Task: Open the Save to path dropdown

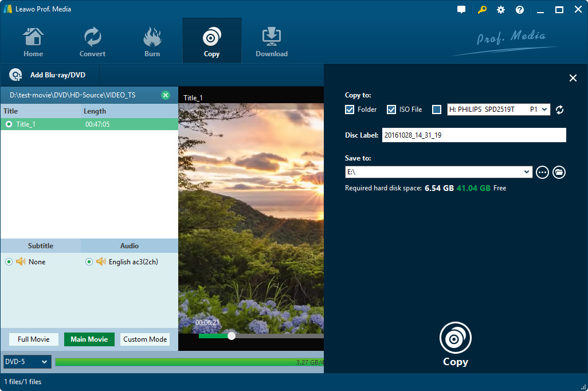Action: coord(527,172)
